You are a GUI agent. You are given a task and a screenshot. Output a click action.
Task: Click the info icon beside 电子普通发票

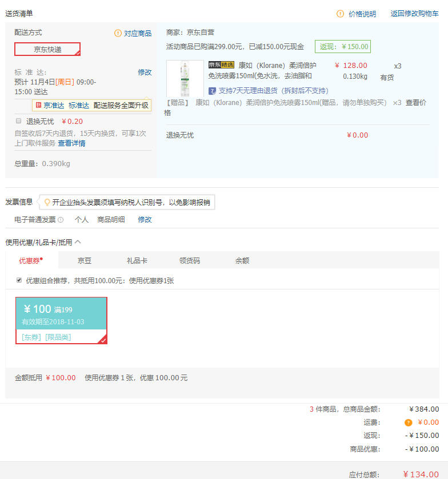coord(61,220)
